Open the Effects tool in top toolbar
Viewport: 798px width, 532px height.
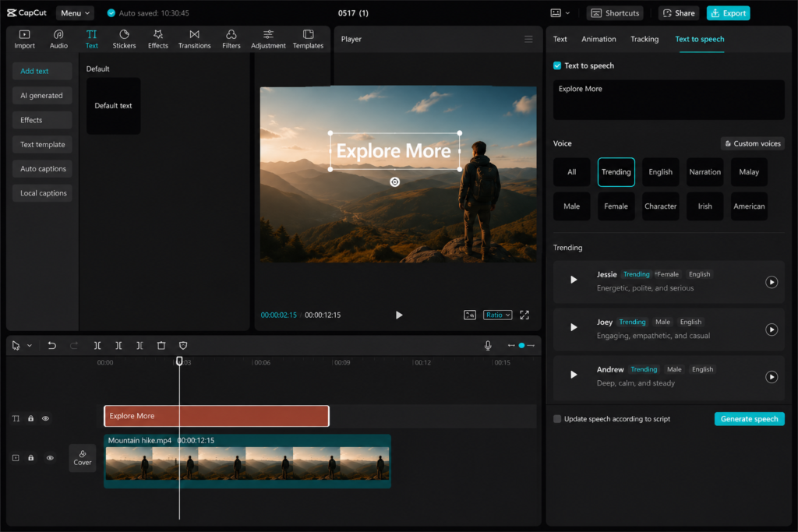pos(157,39)
